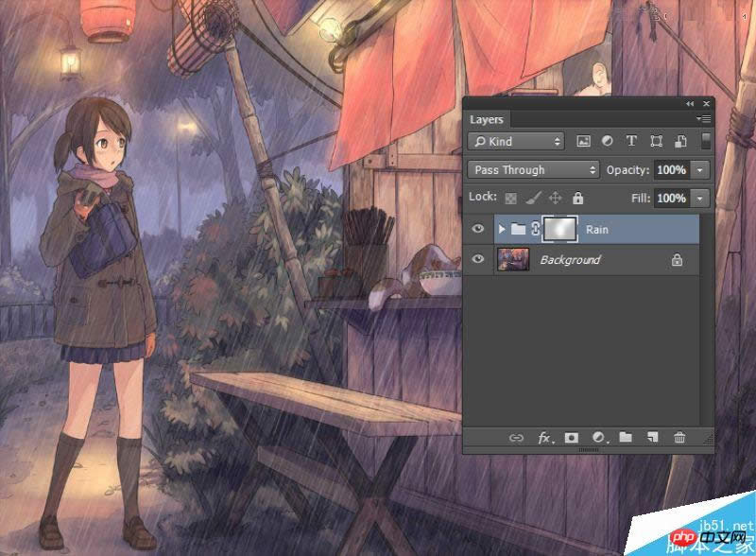This screenshot has height=556, width=756.
Task: Click the add layer style fx icon
Action: (x=544, y=438)
